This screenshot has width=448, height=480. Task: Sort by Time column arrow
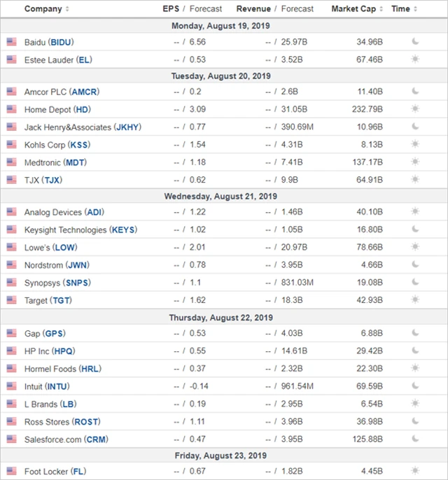416,9
